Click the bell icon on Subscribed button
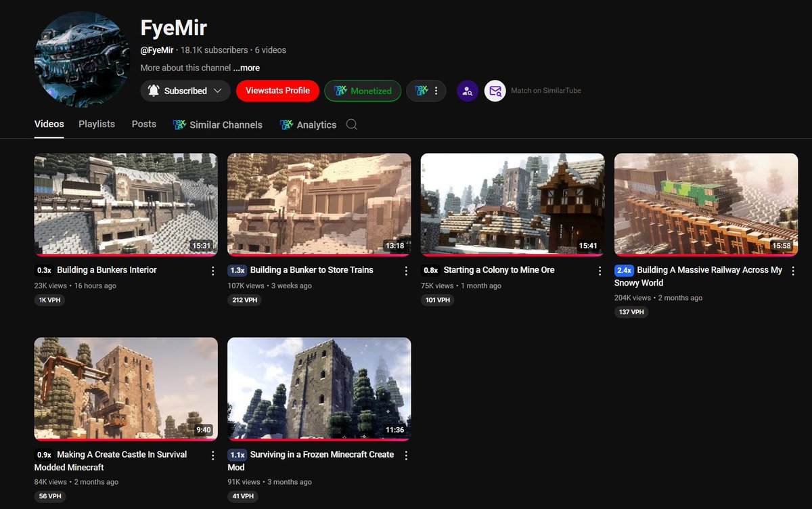Screen dimensions: 812x509 tap(154, 91)
